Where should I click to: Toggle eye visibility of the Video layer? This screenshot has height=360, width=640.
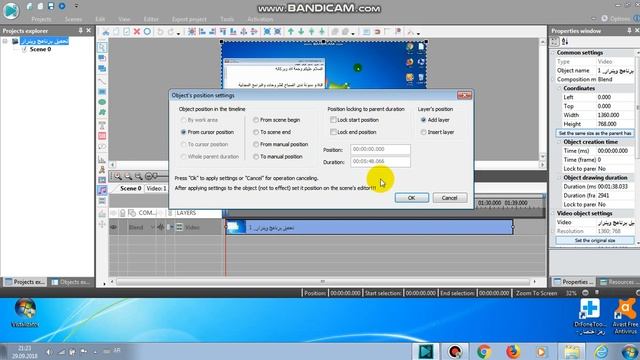(113, 227)
